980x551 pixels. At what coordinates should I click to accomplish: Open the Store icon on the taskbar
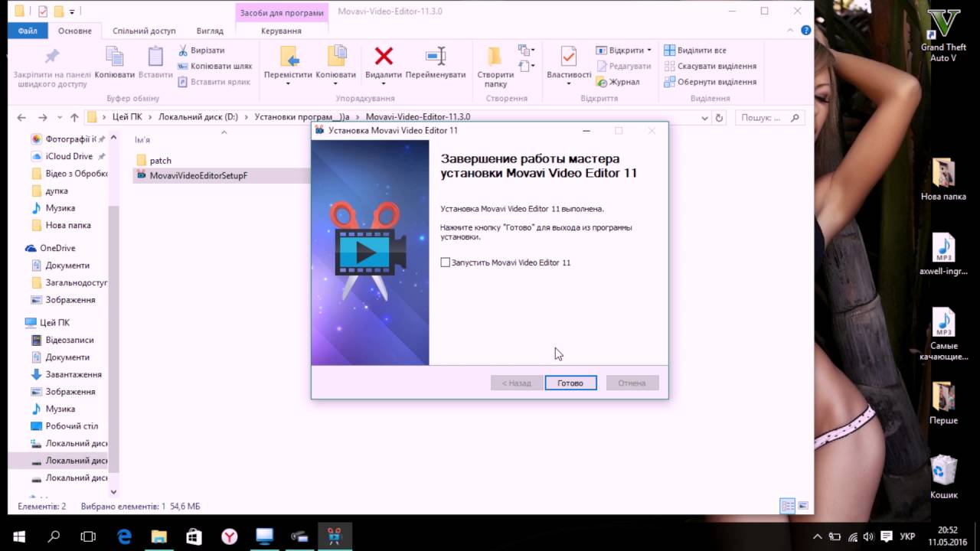pos(194,536)
